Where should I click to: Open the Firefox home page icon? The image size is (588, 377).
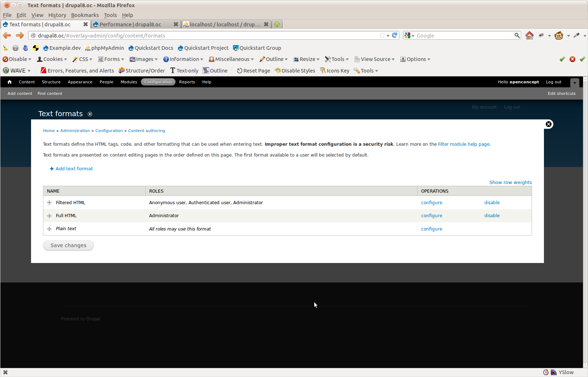(529, 35)
